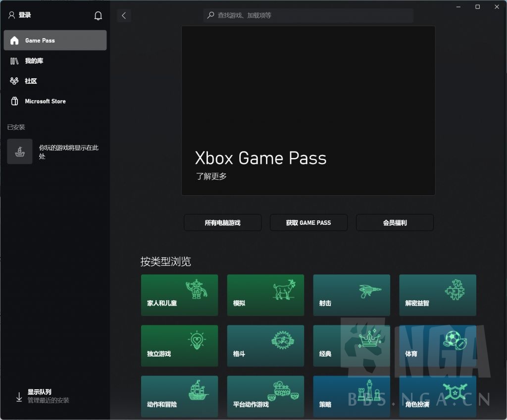The width and height of the screenshot is (507, 420).
Task: Click the notifications bell icon
Action: coord(98,15)
